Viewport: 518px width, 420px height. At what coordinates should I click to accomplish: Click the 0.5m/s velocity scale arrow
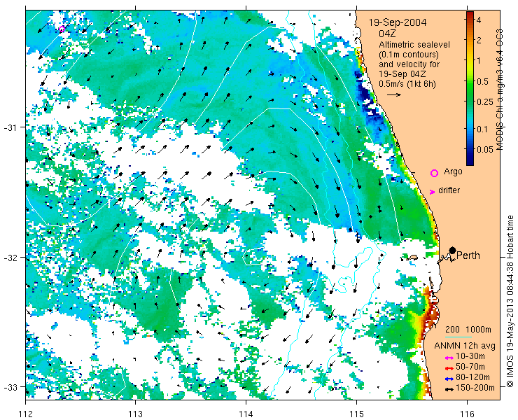[x=394, y=94]
